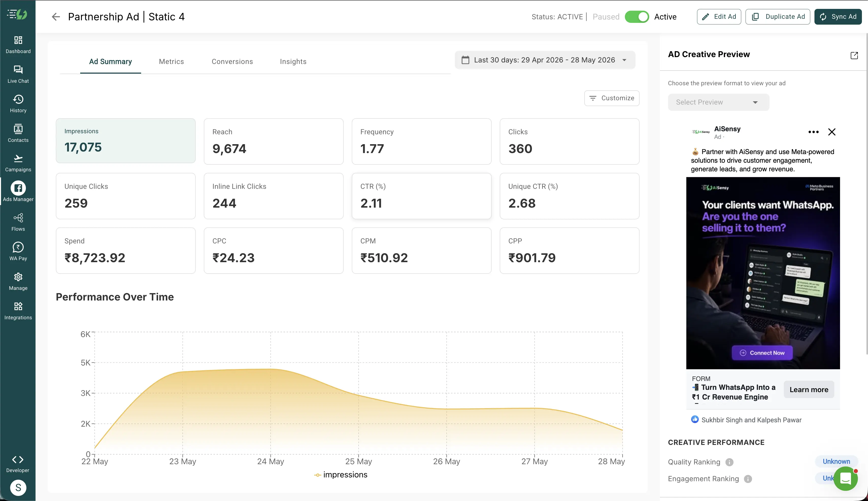868x501 pixels.
Task: Open the Insights tab
Action: [x=293, y=62]
